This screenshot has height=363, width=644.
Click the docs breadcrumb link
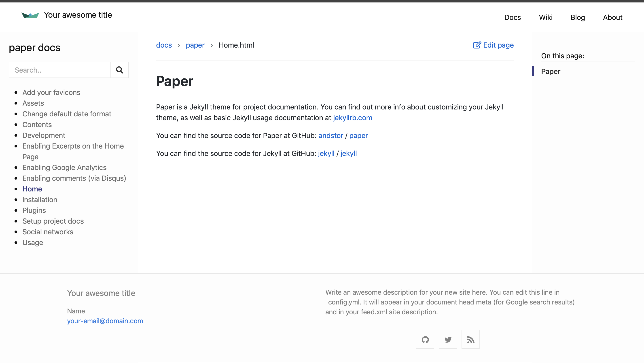click(164, 45)
